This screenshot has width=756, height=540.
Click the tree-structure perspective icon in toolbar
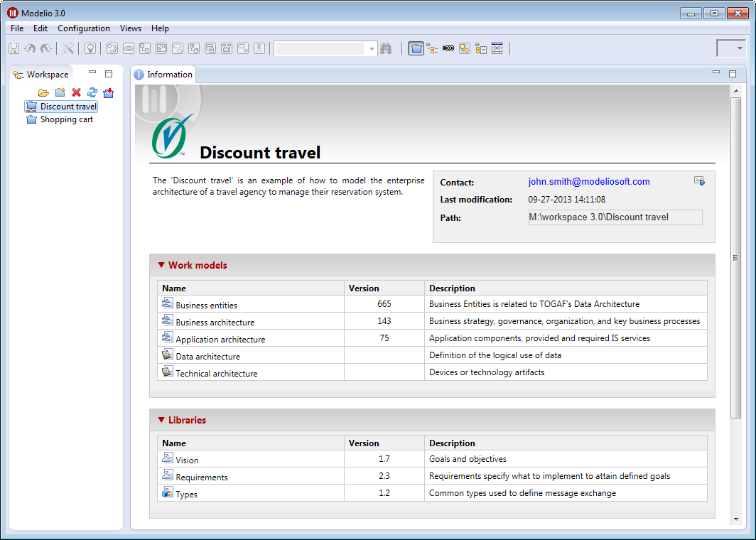click(x=432, y=48)
